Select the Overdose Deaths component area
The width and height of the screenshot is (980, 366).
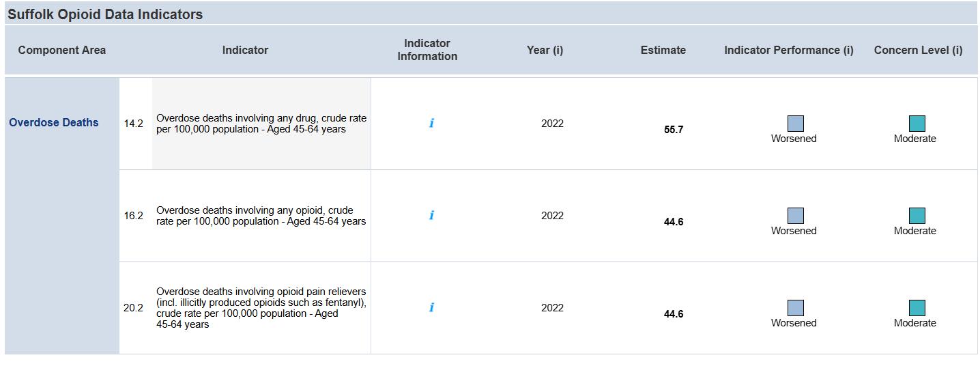[x=54, y=123]
